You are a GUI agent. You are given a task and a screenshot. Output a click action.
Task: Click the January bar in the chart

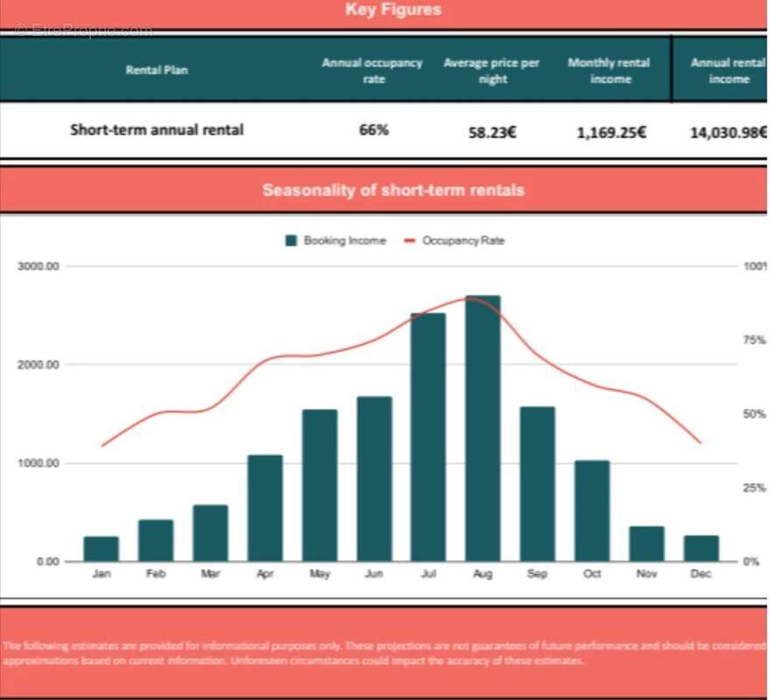coord(101,549)
